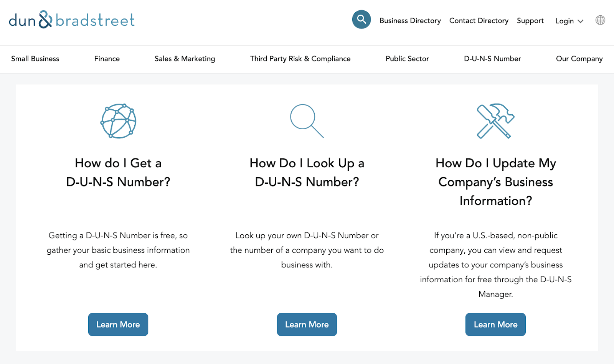Expand the Login dropdown
Image resolution: width=614 pixels, height=364 pixels.
pos(569,21)
